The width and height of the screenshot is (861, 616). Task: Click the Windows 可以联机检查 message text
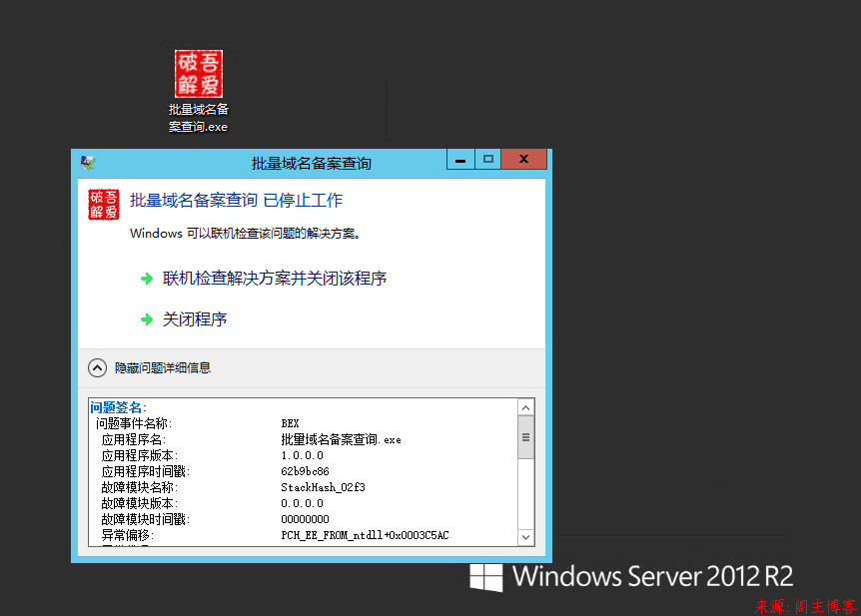[245, 234]
